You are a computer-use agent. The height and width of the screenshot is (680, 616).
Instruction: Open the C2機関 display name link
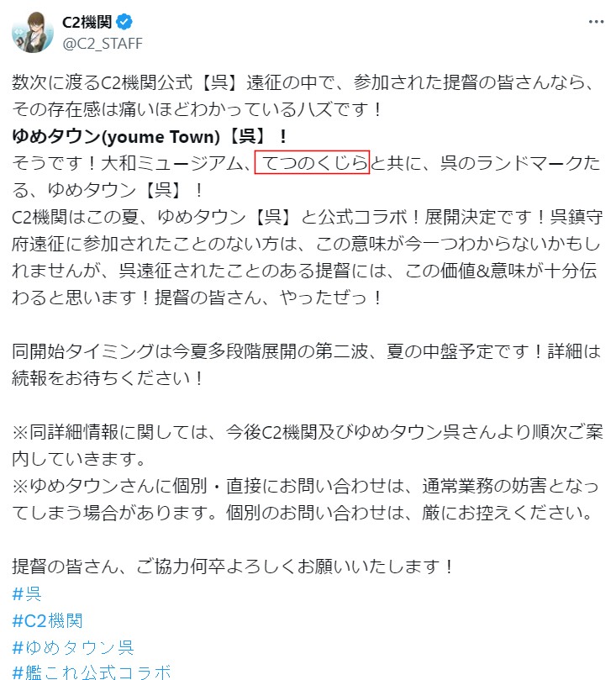pyautogui.click(x=87, y=22)
